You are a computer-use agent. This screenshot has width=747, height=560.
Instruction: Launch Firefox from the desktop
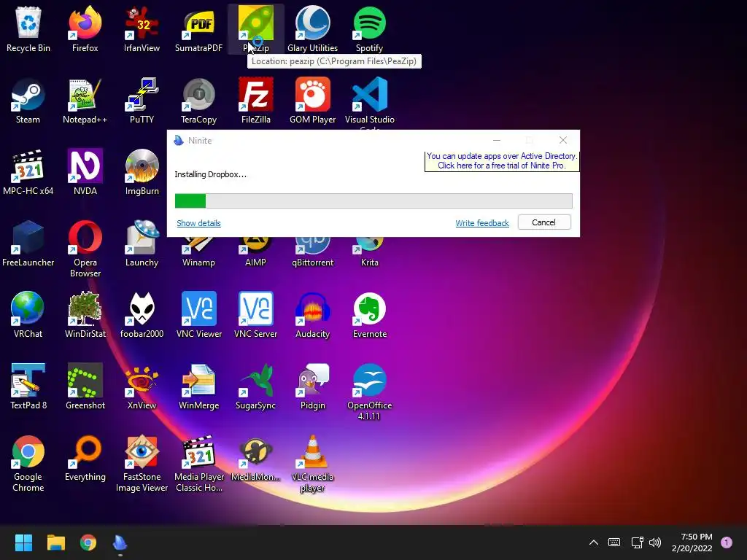(x=85, y=28)
